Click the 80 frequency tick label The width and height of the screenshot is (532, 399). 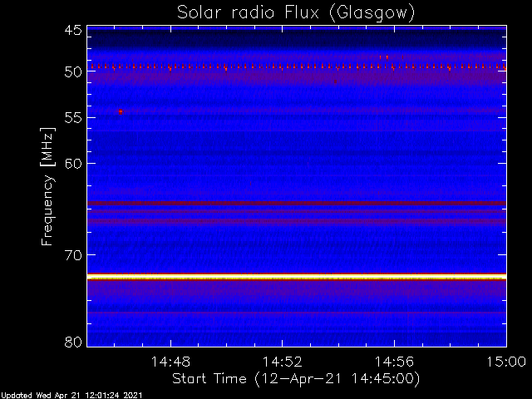click(73, 342)
